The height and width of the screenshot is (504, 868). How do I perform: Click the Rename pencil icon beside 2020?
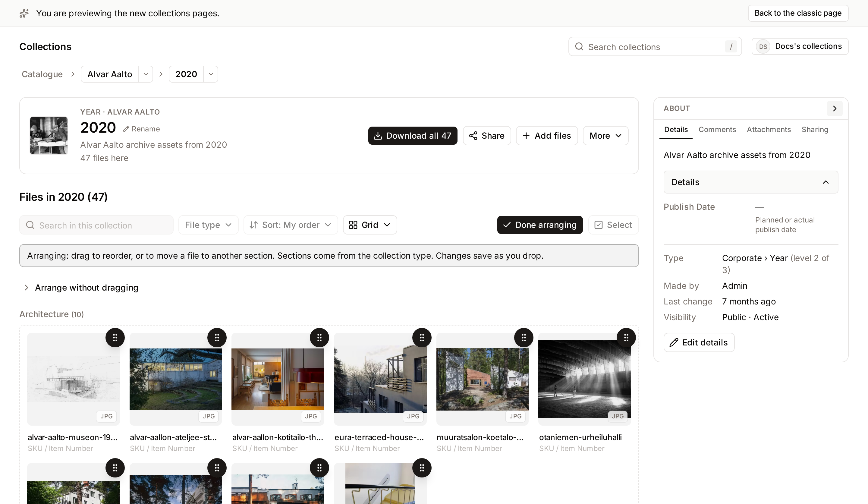(126, 129)
